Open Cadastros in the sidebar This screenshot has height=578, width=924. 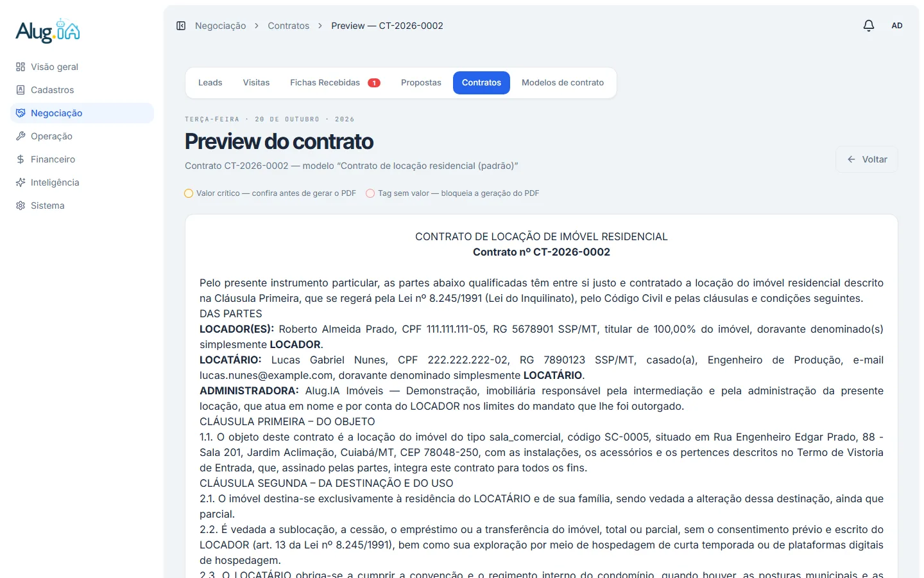coord(82,90)
